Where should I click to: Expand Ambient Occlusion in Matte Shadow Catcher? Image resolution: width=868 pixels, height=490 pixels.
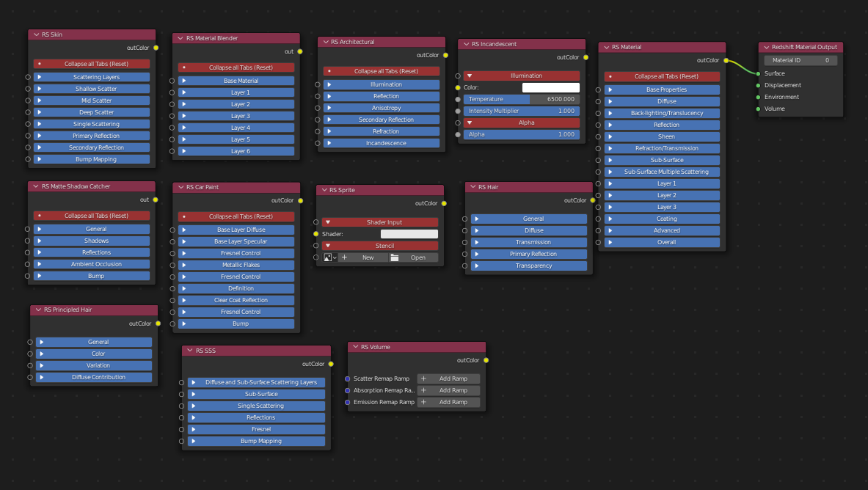click(92, 264)
